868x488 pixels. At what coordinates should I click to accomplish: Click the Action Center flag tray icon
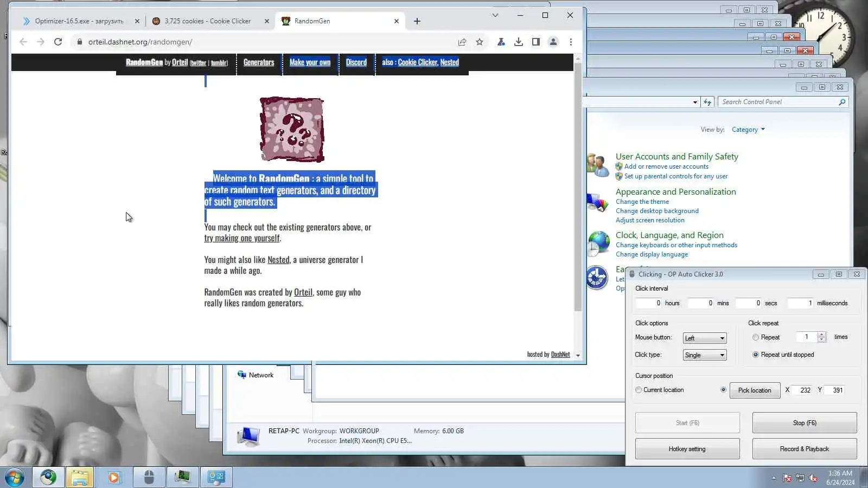[787, 478]
